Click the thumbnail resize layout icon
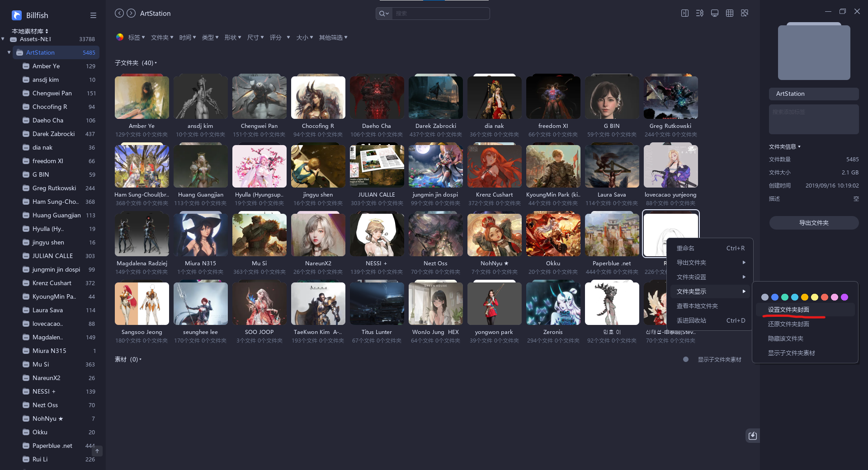The image size is (868, 470). pos(745,13)
